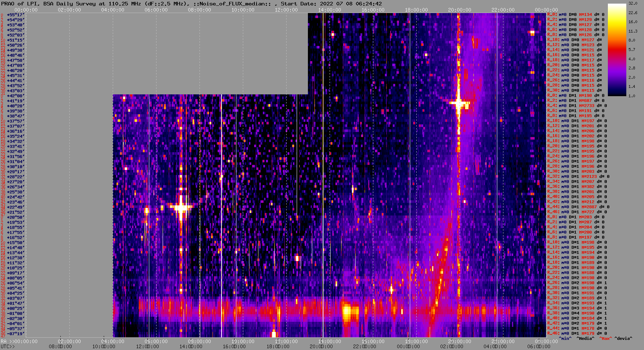This screenshot has width=644, height=350.
Task: Click the 16:00:00 label on bottom RA axis
Action: coord(373,341)
